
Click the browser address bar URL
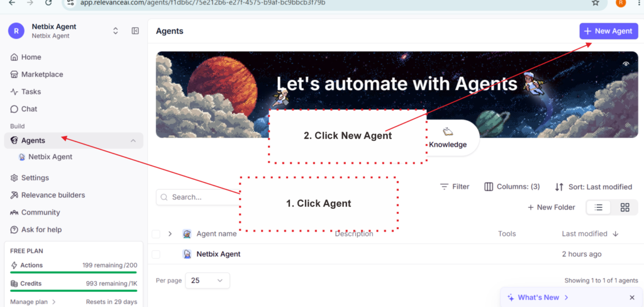pos(203,3)
